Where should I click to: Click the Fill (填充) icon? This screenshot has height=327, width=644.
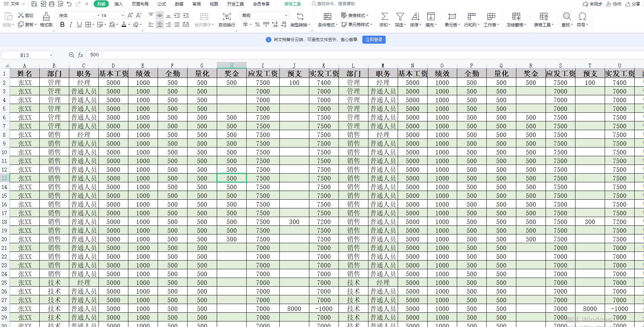[x=431, y=16]
